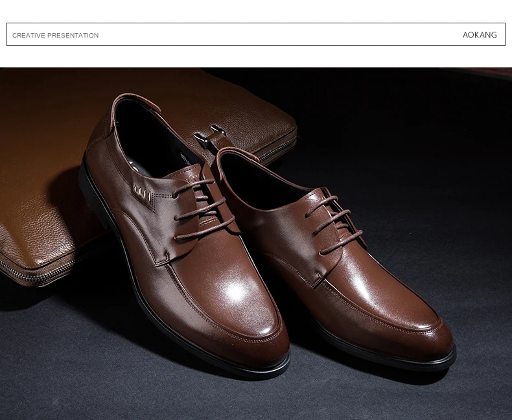Viewport: 512px width, 420px height.
Task: Click the AOKANG brand name
Action: point(480,35)
